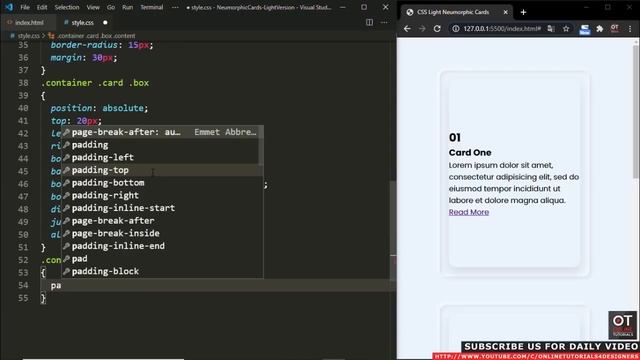
Task: Click style.css in the breadcrumb
Action: [28, 36]
